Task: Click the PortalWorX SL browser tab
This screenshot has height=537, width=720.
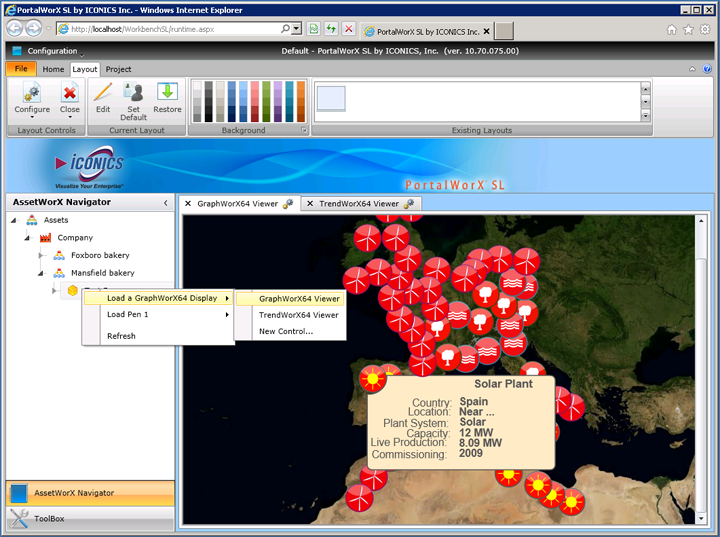Action: click(x=427, y=32)
